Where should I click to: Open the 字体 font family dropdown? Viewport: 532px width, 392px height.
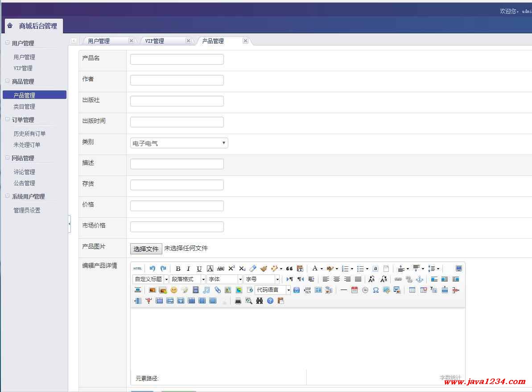(x=240, y=279)
